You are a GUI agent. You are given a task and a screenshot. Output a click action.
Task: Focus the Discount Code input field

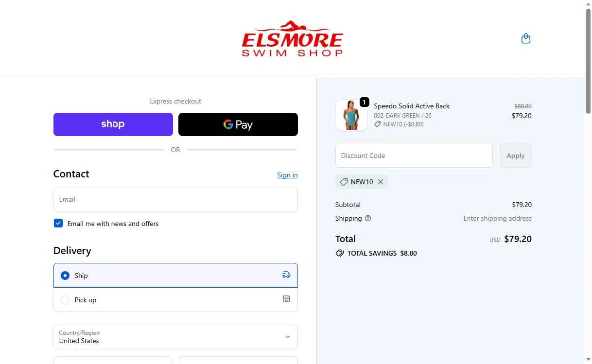(x=414, y=156)
